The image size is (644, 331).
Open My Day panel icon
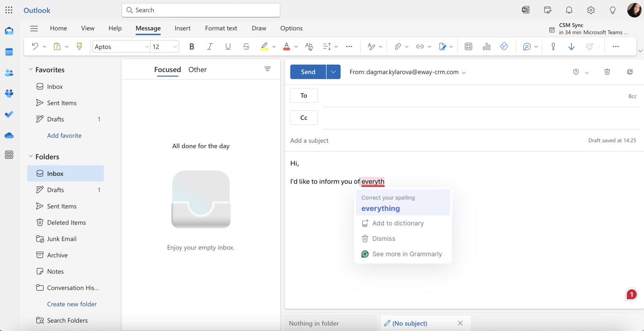pyautogui.click(x=547, y=10)
